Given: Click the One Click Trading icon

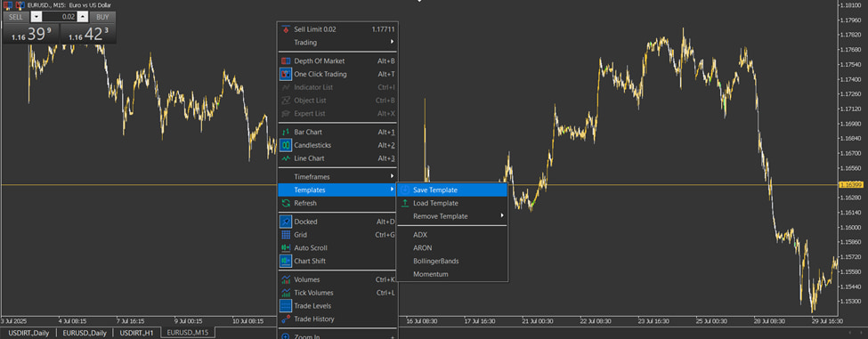Looking at the screenshot, I should point(286,74).
